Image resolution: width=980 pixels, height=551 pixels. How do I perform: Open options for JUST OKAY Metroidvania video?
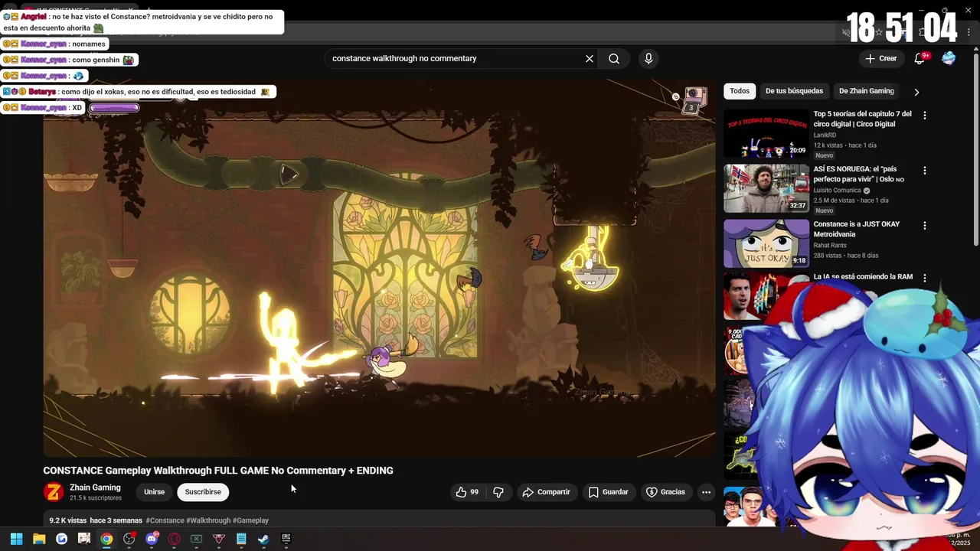pyautogui.click(x=925, y=226)
